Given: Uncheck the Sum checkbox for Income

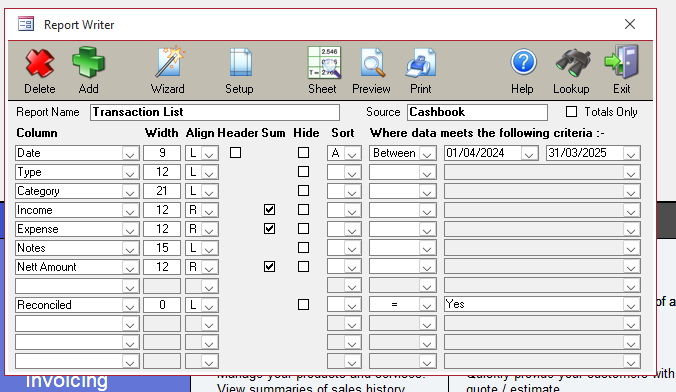Looking at the screenshot, I should (x=269, y=210).
